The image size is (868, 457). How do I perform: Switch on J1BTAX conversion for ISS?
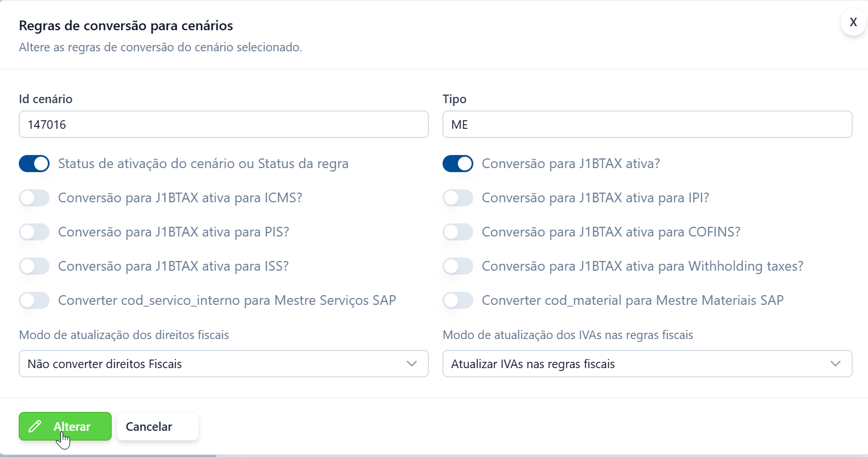tap(34, 266)
